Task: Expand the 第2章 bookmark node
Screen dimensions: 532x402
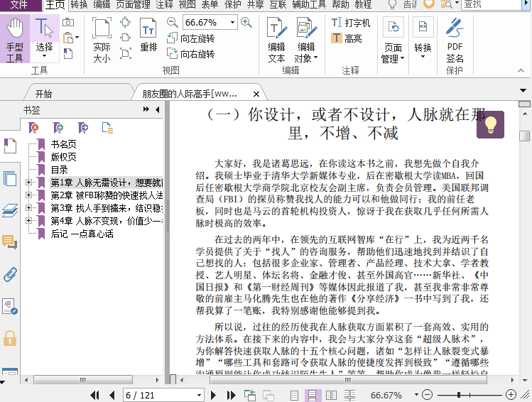Action: [29, 195]
